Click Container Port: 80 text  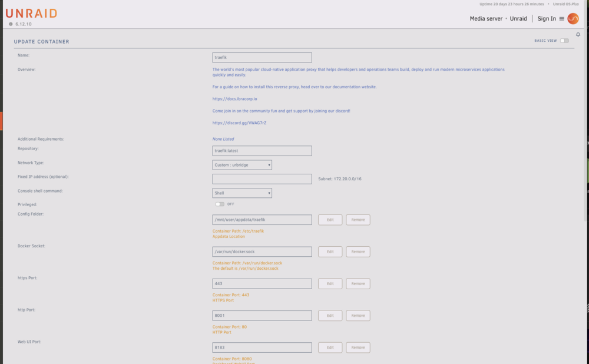tap(230, 327)
